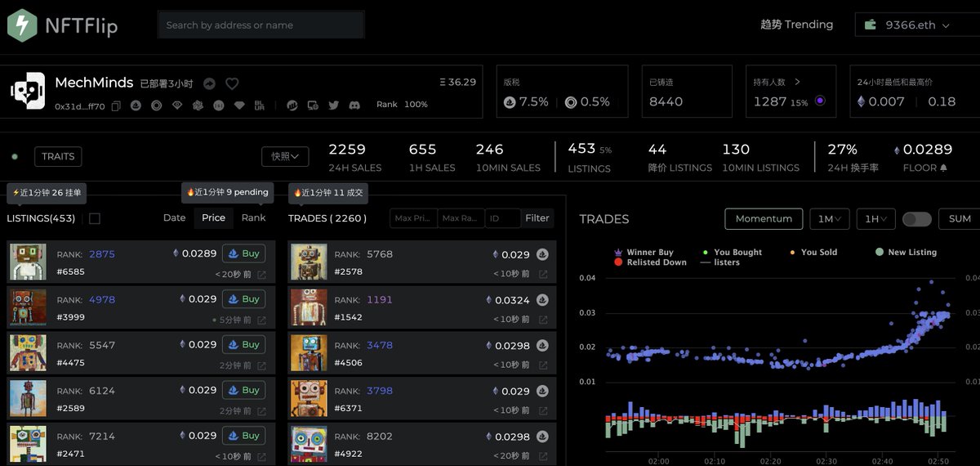Screen dimensions: 980x466
Task: Buy listing #2589
Action: pyautogui.click(x=243, y=391)
